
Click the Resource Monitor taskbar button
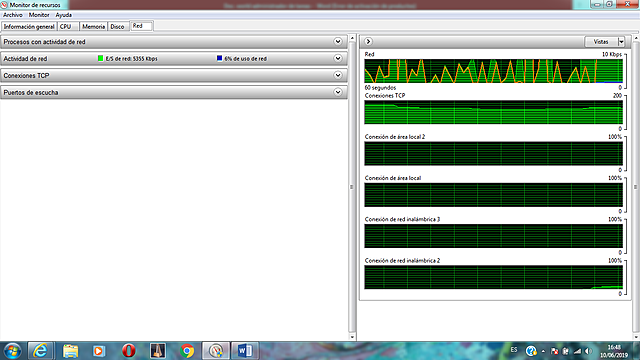[x=216, y=351]
